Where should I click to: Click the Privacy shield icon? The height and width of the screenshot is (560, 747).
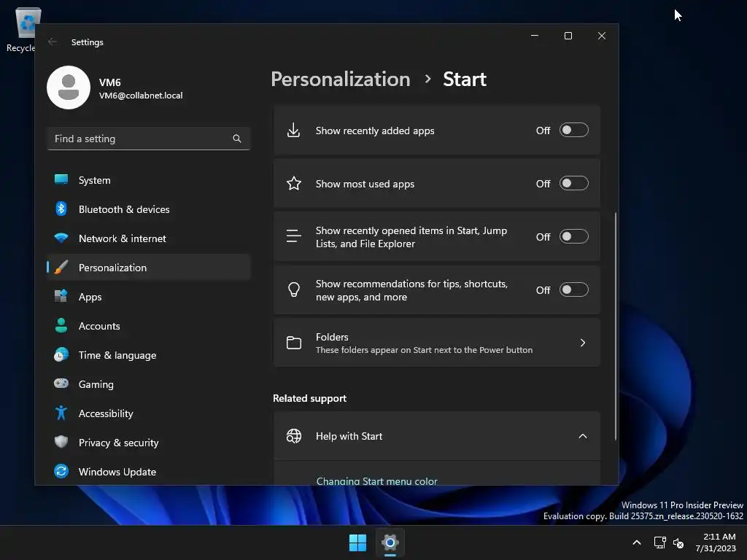coord(61,442)
